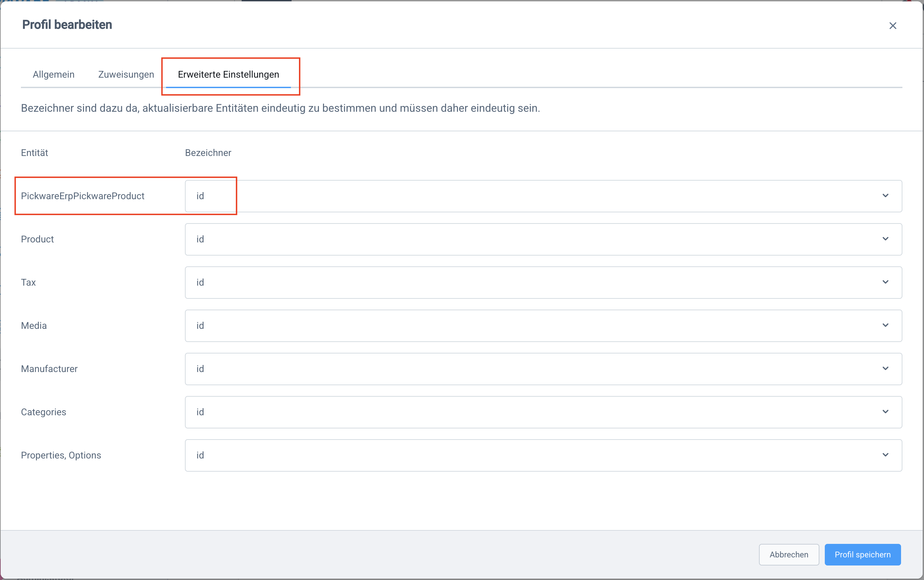Click chevron arrow in Media row
The width and height of the screenshot is (924, 580).
tap(885, 325)
